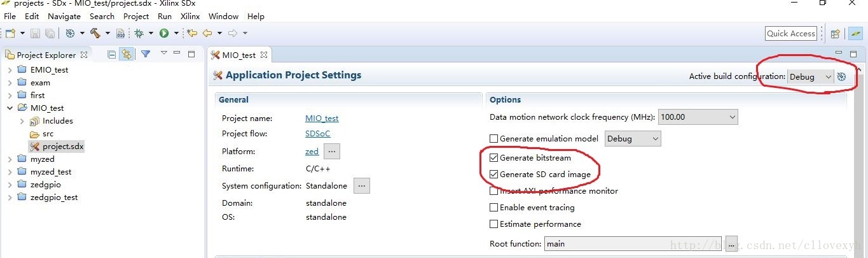Expand the zedgpio project node
The height and width of the screenshot is (258, 868).
(10, 184)
